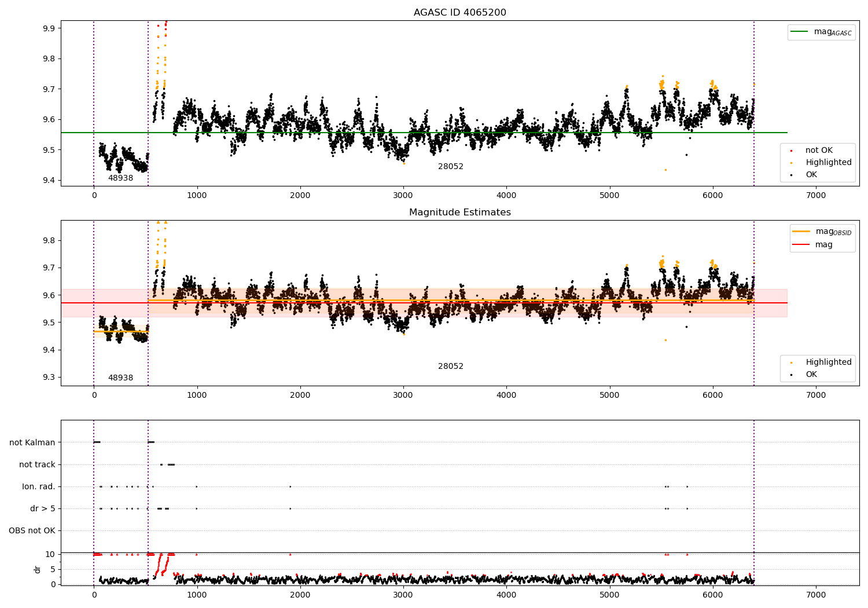The height and width of the screenshot is (608, 868).
Task: Click the 9.4 y-tick of top plot
Action: 49,181
